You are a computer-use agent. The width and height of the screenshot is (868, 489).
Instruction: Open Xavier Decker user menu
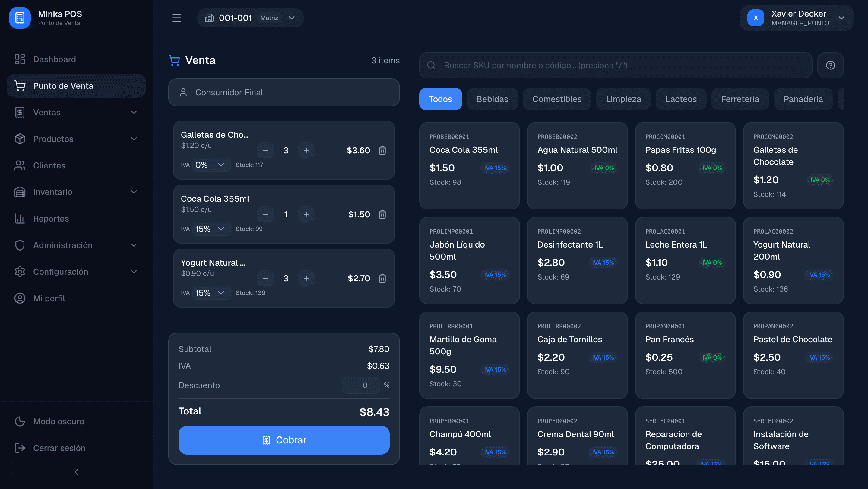(x=797, y=18)
